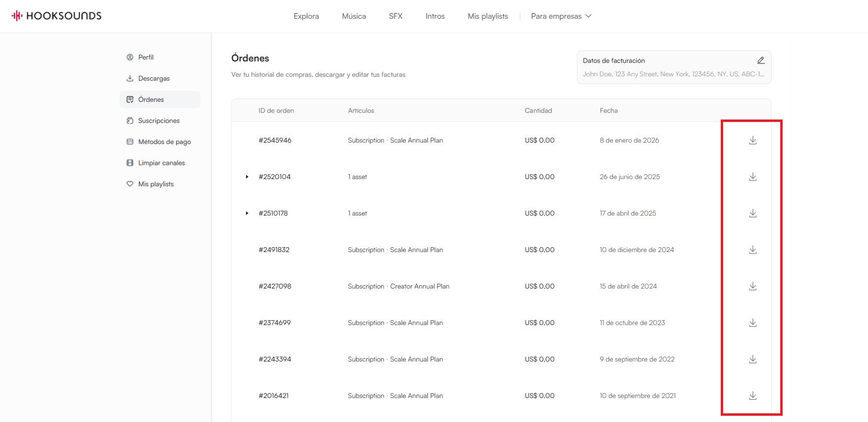
Task: Select Limpiar canales in the sidebar
Action: tap(161, 163)
